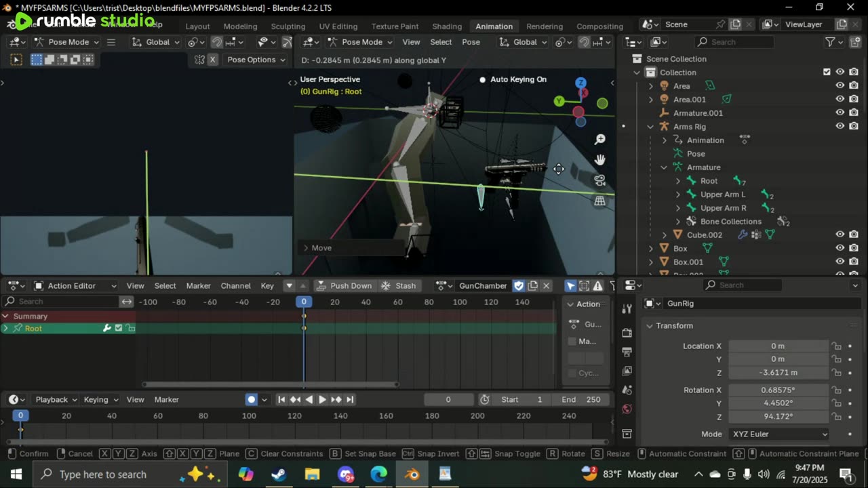The image size is (868, 488).
Task: Open rotation Mode XYZ Euler dropdown
Action: [x=779, y=434]
